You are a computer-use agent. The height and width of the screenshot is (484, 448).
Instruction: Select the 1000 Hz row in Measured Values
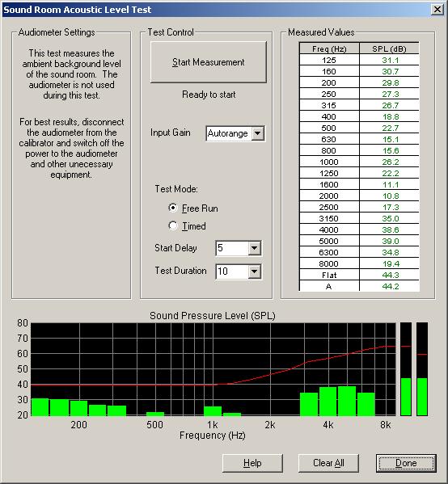tap(359, 162)
